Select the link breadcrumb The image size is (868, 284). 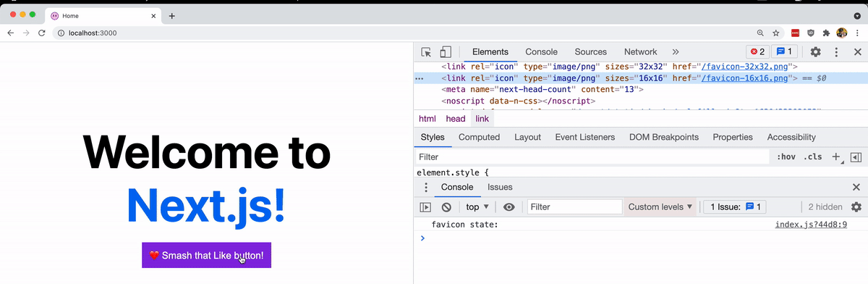pos(482,119)
